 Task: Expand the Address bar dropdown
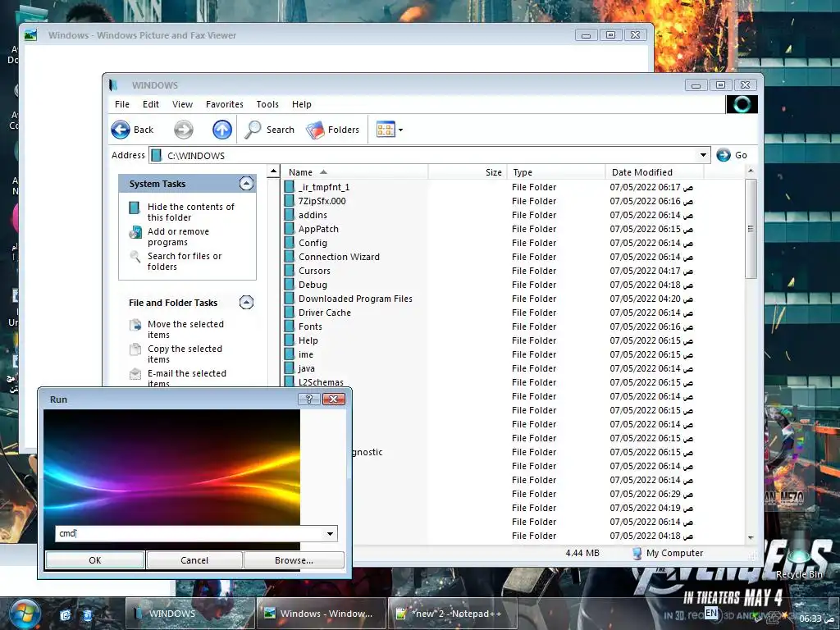click(x=703, y=155)
